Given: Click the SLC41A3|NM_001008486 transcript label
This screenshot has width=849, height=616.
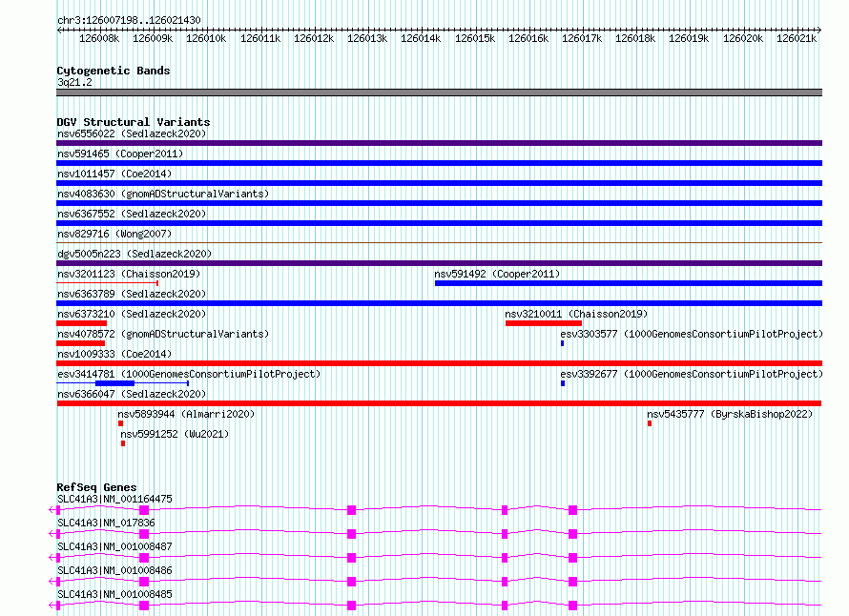Looking at the screenshot, I should [x=114, y=570].
